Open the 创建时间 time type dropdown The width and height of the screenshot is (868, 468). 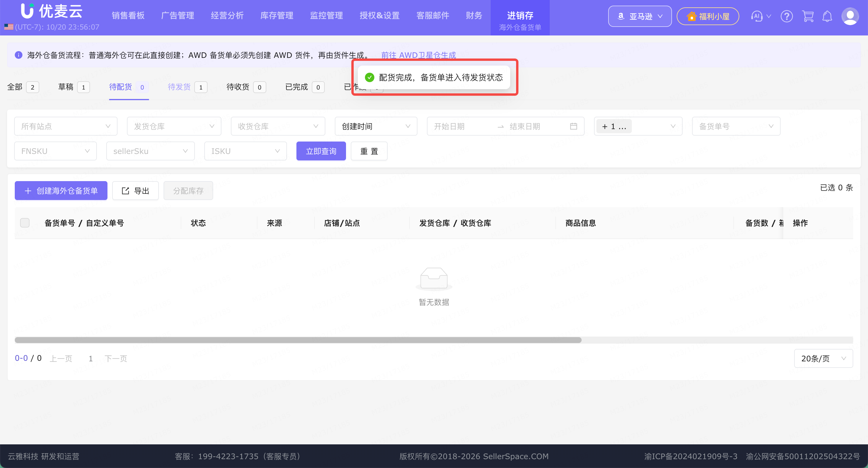point(376,126)
